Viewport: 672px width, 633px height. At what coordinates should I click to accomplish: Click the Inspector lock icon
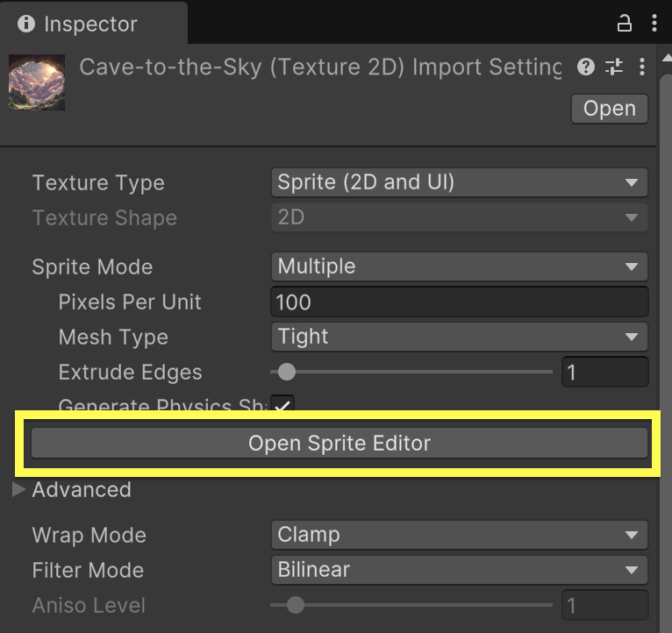624,23
